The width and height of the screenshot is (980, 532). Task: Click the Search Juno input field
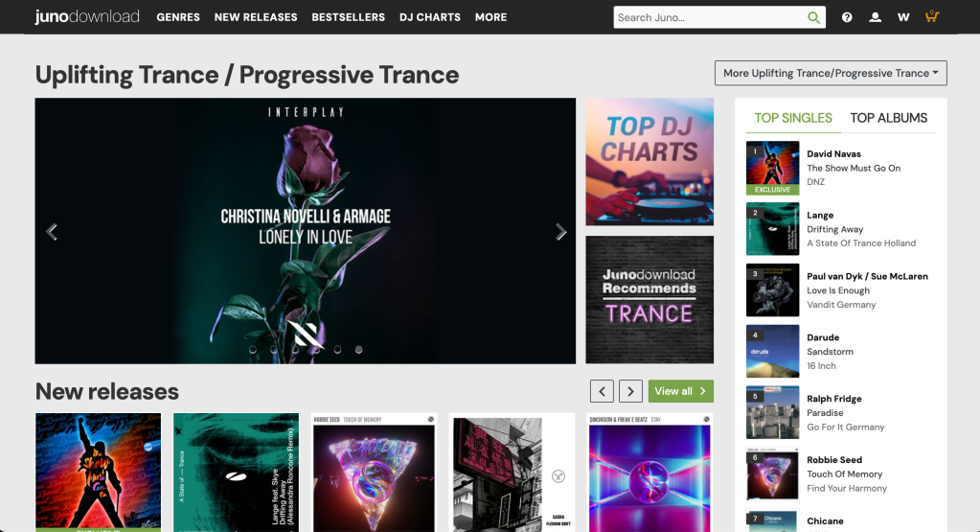coord(710,17)
